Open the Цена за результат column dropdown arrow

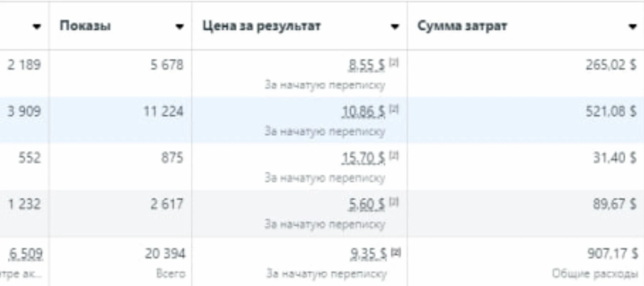(395, 26)
